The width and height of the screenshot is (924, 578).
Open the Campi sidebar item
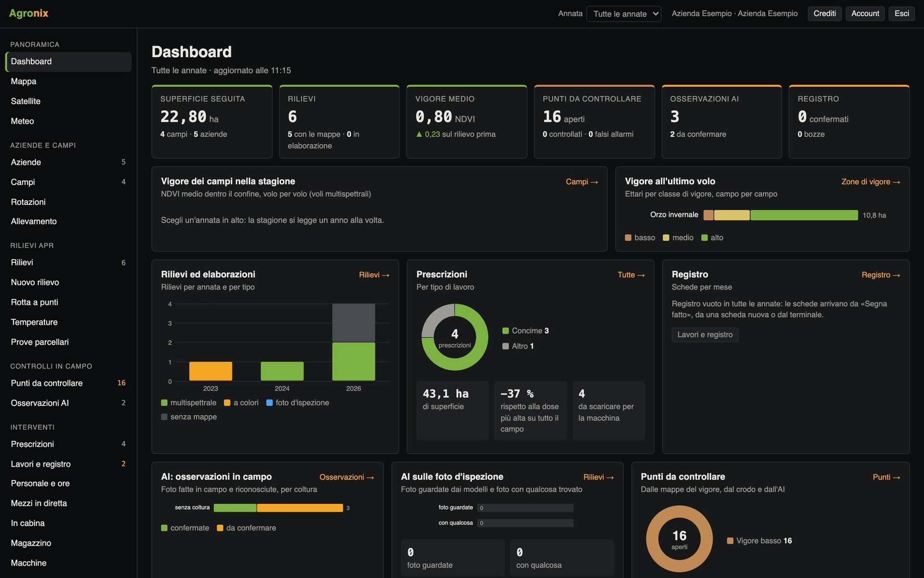pos(68,182)
